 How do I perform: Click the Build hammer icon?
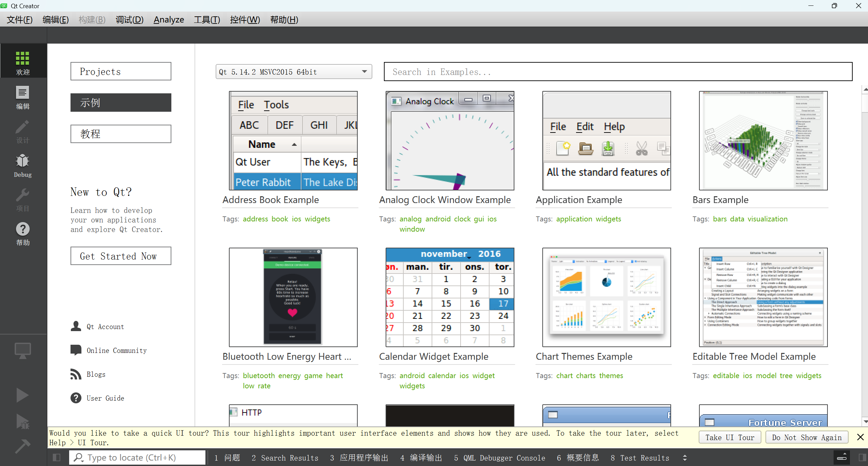22,446
